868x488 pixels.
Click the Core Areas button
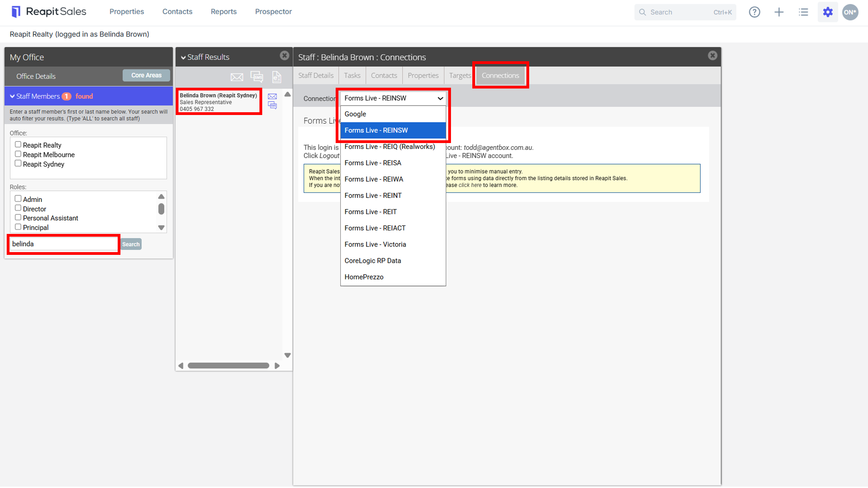[146, 75]
